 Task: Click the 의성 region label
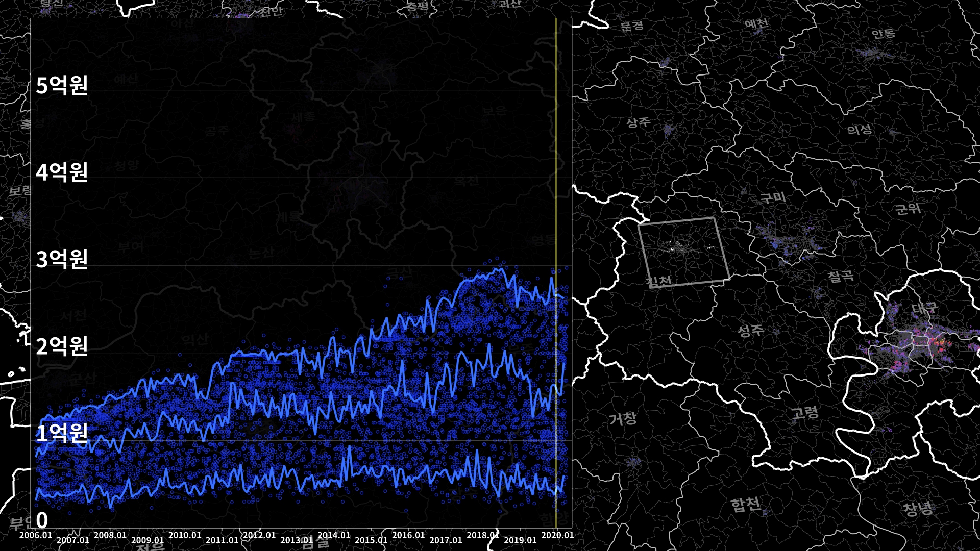[860, 130]
